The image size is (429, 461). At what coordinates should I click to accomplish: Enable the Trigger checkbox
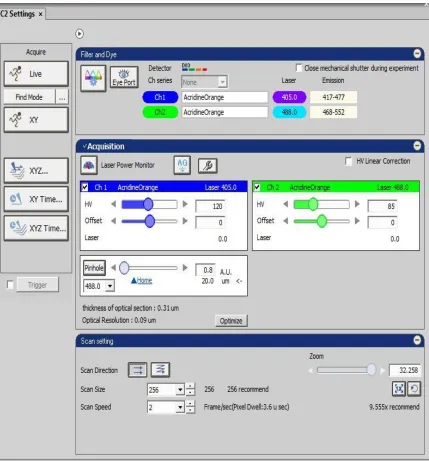coord(10,285)
